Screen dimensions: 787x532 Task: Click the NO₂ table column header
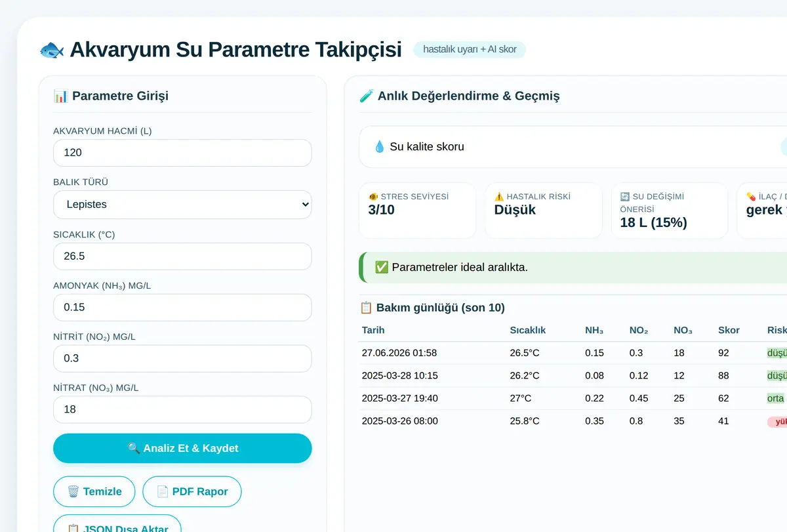[x=639, y=330]
